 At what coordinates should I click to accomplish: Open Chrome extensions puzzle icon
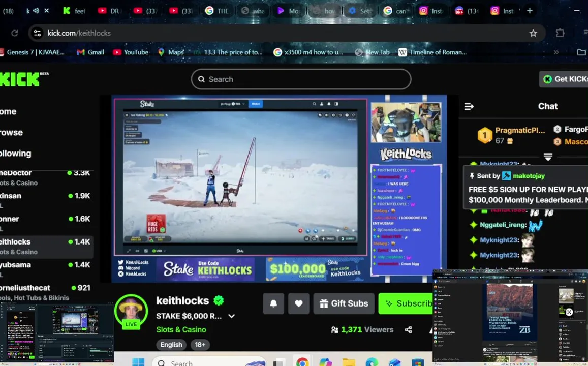[560, 33]
